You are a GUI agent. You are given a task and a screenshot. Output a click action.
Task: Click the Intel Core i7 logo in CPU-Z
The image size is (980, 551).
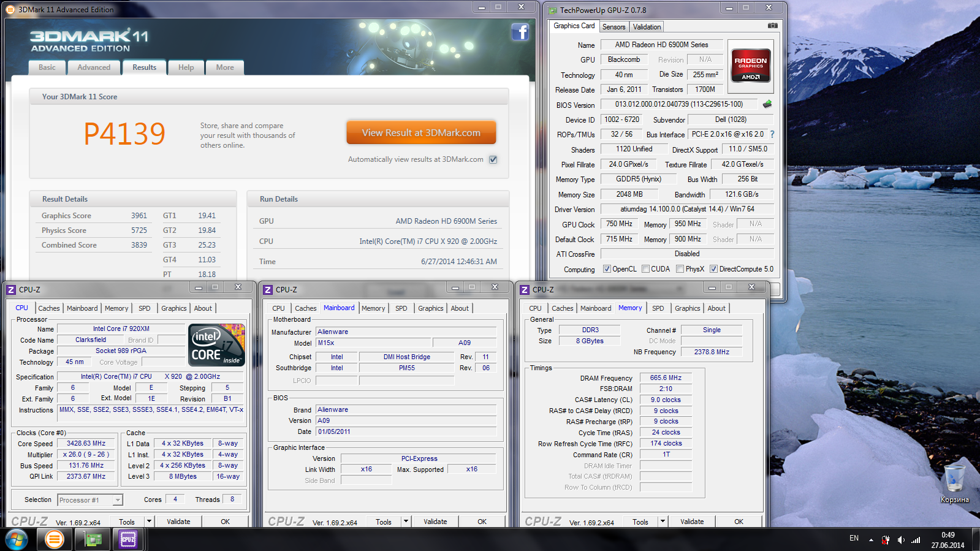(217, 345)
